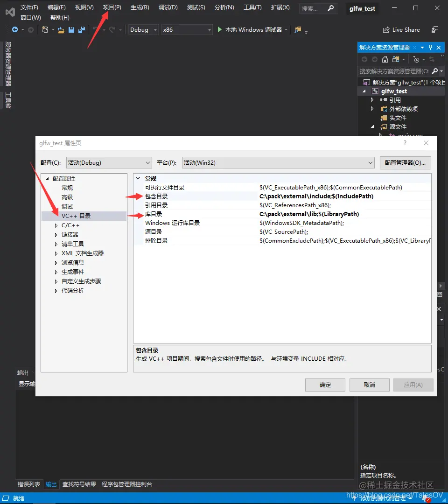Click the find in files icon
The height and width of the screenshot is (504, 448).
(x=298, y=30)
